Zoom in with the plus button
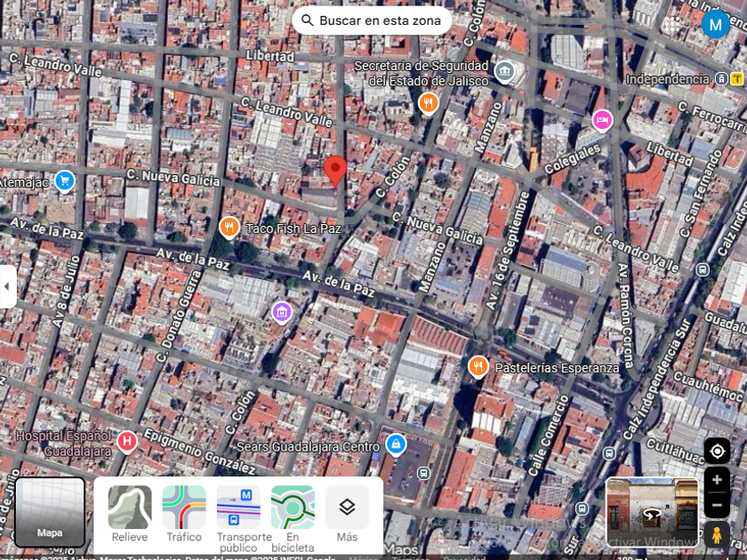This screenshot has height=560, width=747. click(717, 481)
